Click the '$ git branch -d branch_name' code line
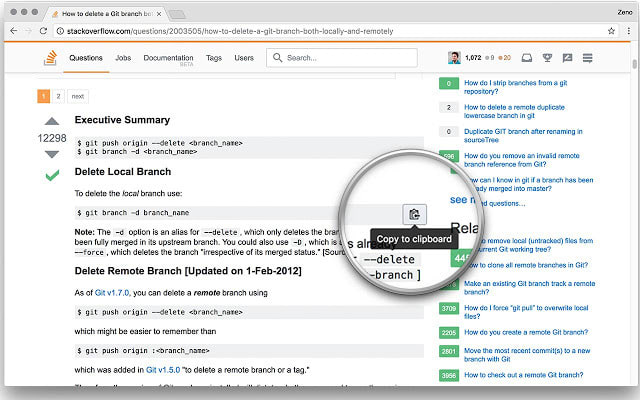The height and width of the screenshot is (400, 640). (x=133, y=213)
